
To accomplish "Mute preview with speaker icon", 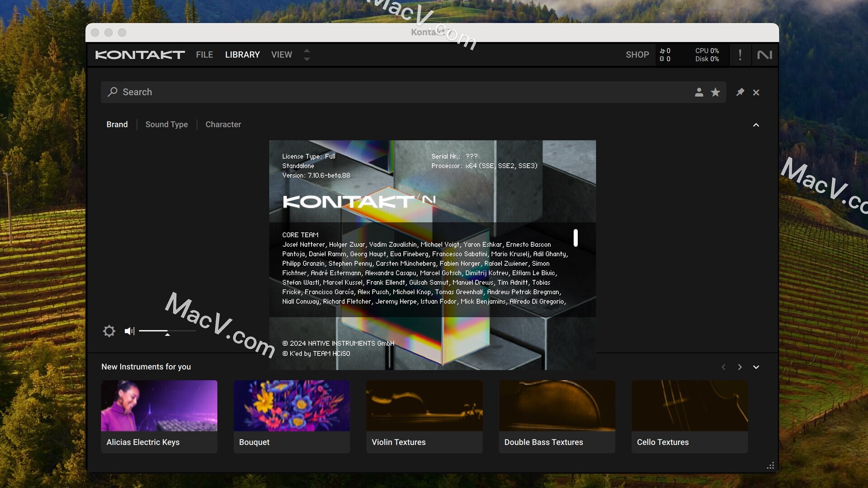I will (129, 331).
